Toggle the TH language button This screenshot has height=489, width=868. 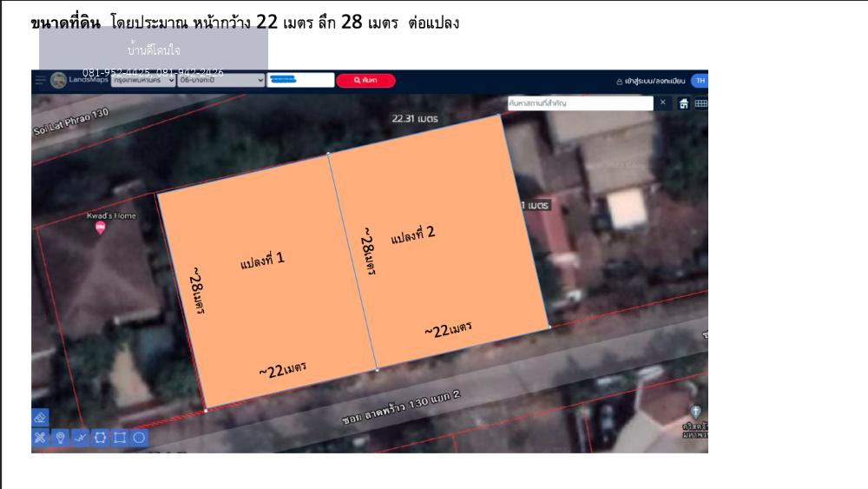700,81
